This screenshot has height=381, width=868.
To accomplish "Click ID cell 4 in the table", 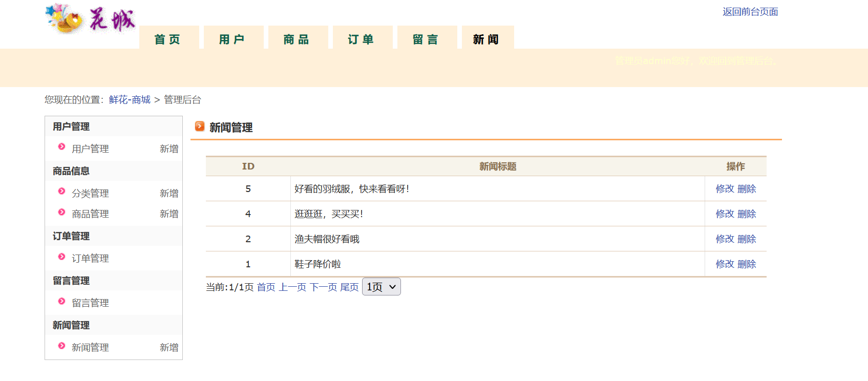I will (x=248, y=214).
